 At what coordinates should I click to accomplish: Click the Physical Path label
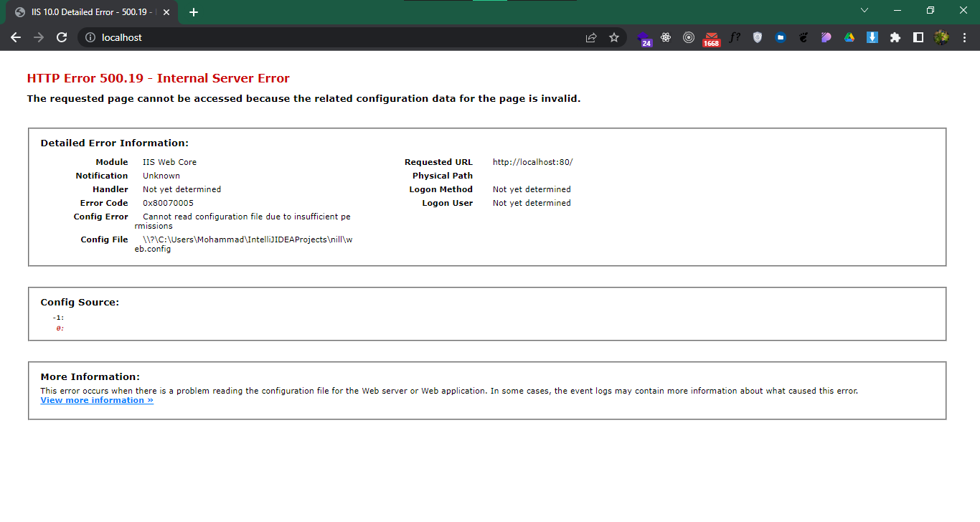pyautogui.click(x=443, y=176)
